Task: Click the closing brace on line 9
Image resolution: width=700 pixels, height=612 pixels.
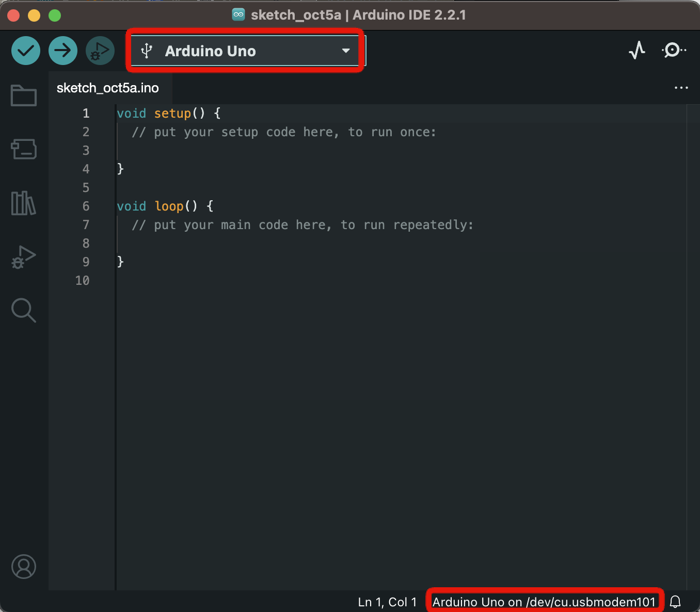Action: coord(120,262)
